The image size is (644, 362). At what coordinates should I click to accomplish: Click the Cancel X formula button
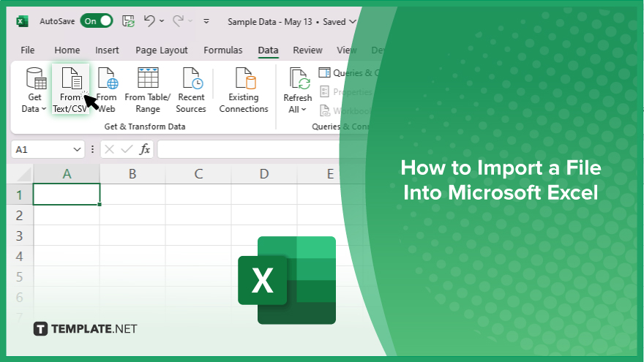pyautogui.click(x=109, y=149)
